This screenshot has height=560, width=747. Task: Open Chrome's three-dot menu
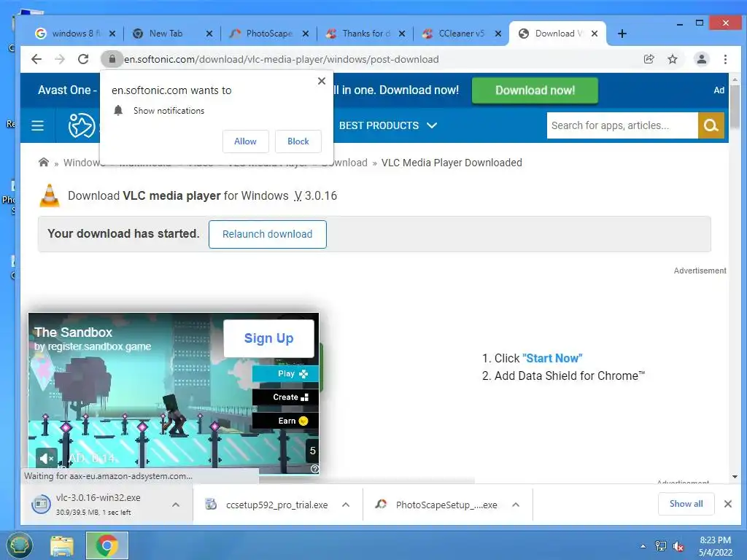click(725, 59)
